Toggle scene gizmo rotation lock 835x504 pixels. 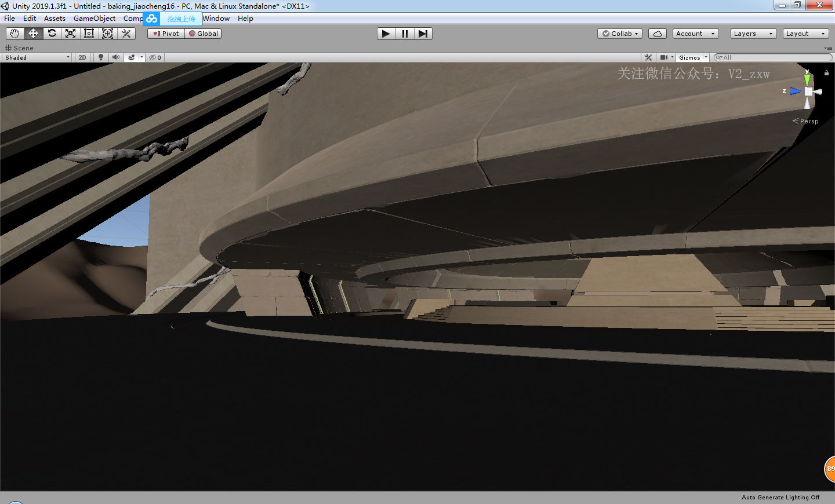tap(826, 73)
